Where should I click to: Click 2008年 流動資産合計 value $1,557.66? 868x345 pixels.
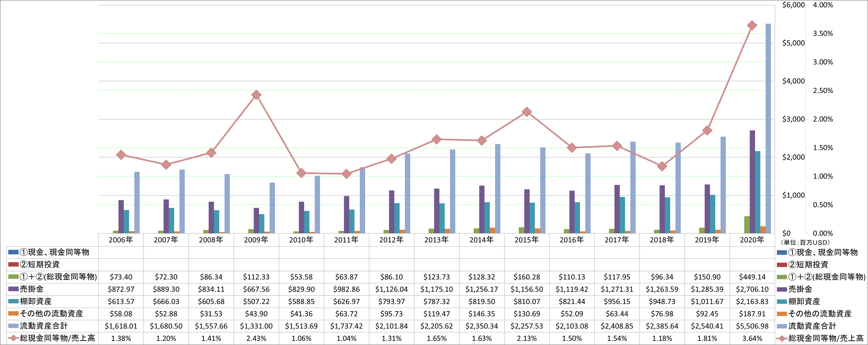[x=211, y=326]
